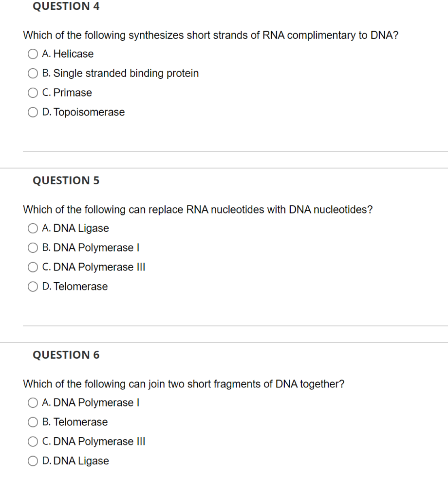Viewport: 448px width, 499px height.
Task: Select C. DNA Polymerase III in Question 5
Action: 33,267
